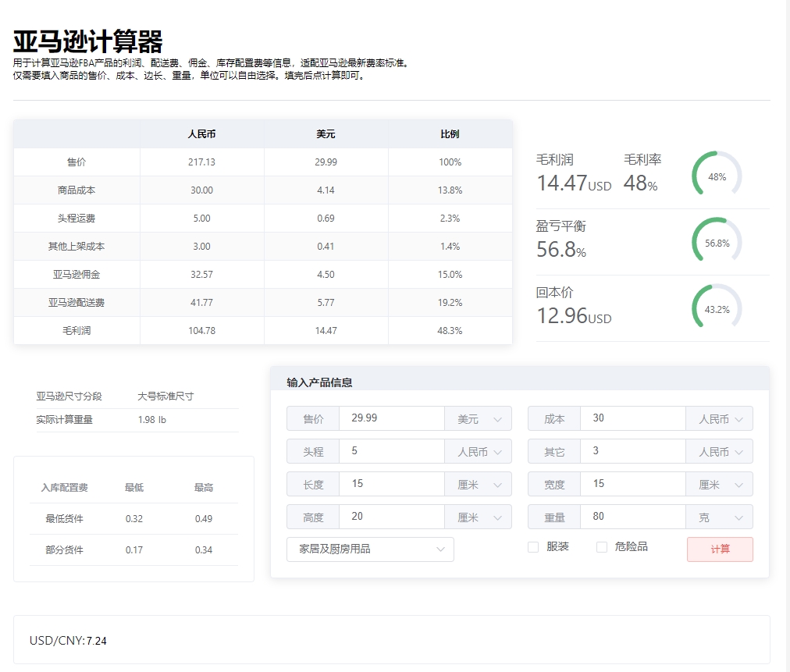Edit the 长度 input field

(392, 484)
